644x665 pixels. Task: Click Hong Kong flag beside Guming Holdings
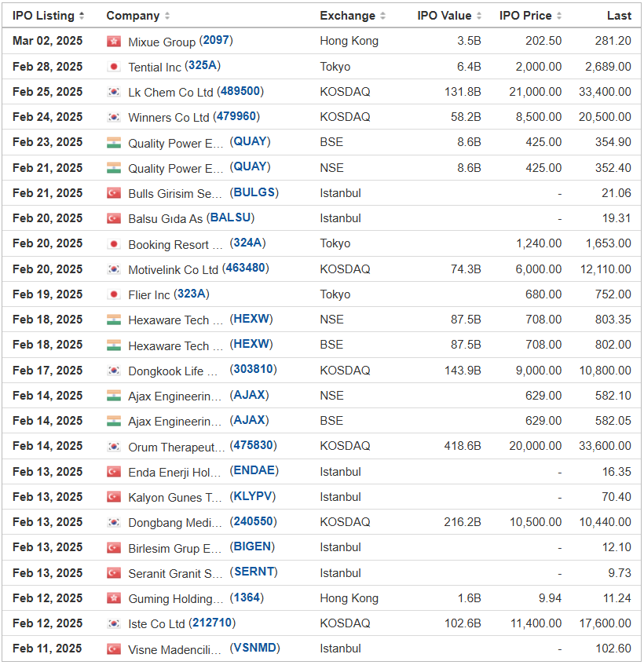tap(114, 598)
